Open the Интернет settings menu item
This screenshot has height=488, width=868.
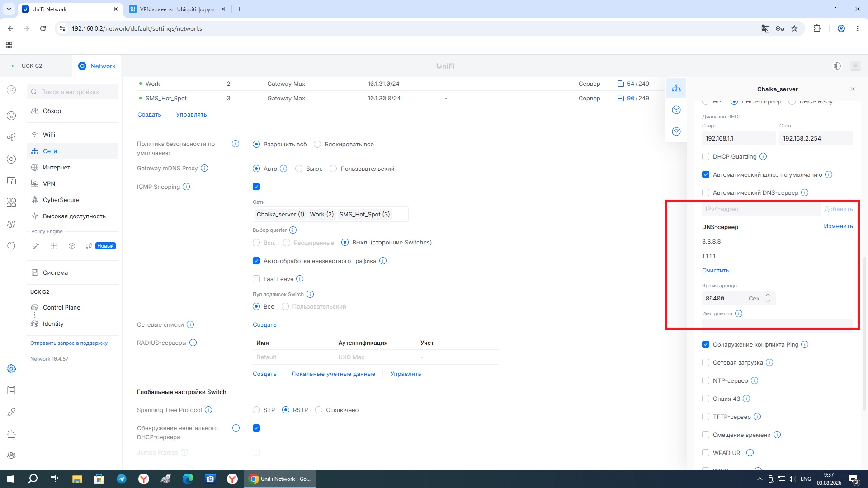coord(72,167)
